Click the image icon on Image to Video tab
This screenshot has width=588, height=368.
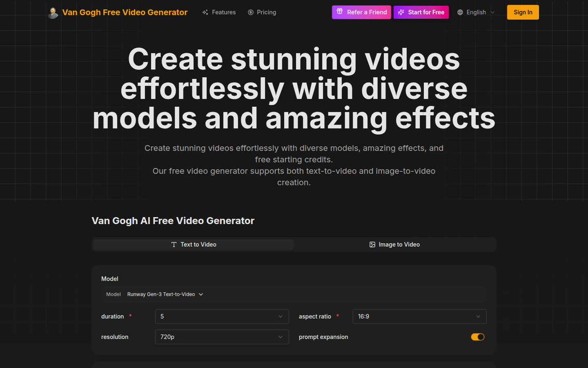pyautogui.click(x=372, y=244)
